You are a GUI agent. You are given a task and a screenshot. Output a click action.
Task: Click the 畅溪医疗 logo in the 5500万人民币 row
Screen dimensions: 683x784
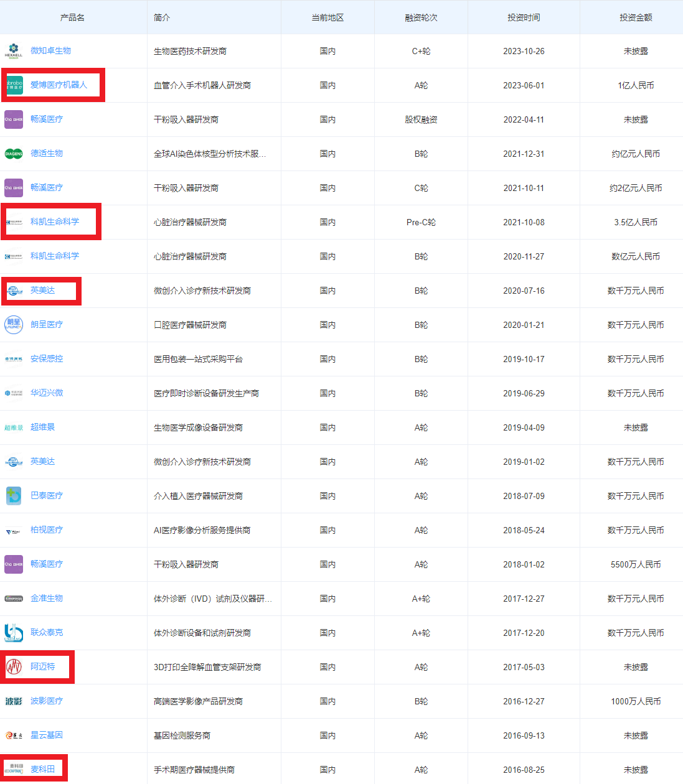[x=14, y=564]
